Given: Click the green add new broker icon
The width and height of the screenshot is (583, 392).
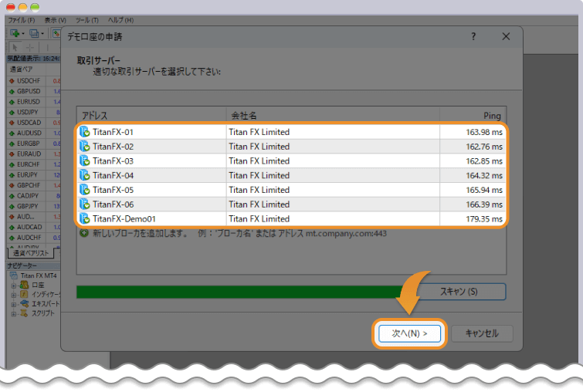Looking at the screenshot, I should pyautogui.click(x=84, y=233).
